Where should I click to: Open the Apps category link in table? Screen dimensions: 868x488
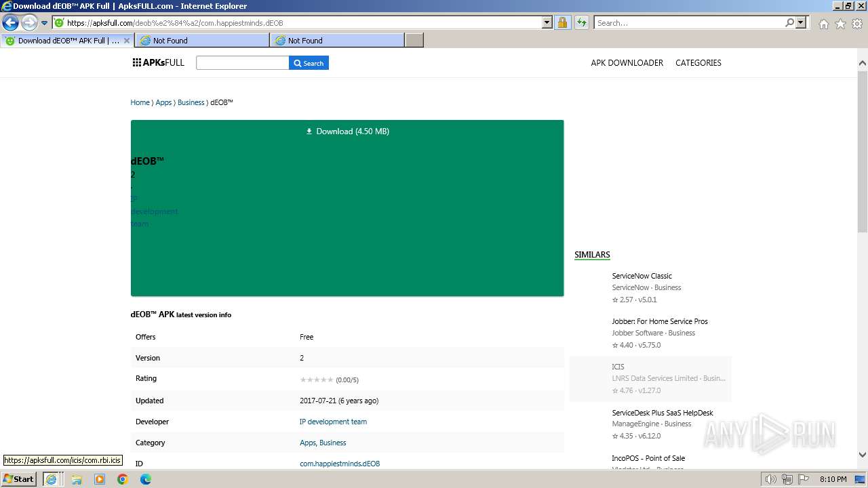coord(307,443)
